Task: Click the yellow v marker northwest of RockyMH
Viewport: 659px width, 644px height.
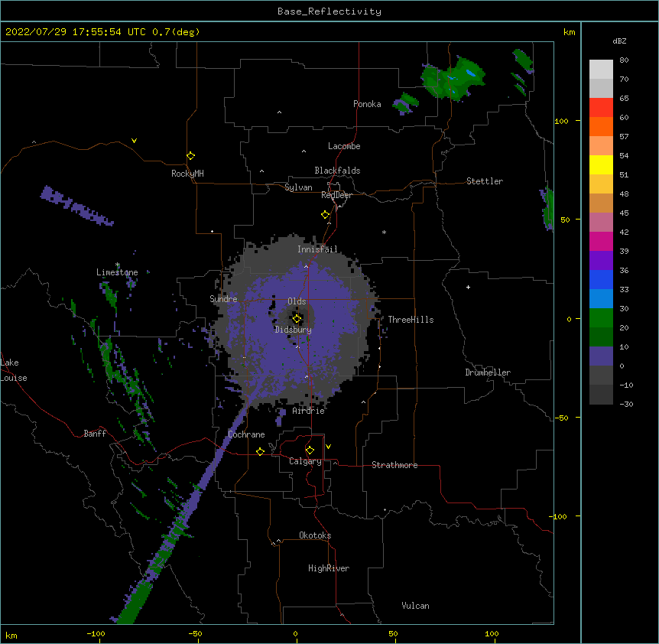Action: point(134,141)
